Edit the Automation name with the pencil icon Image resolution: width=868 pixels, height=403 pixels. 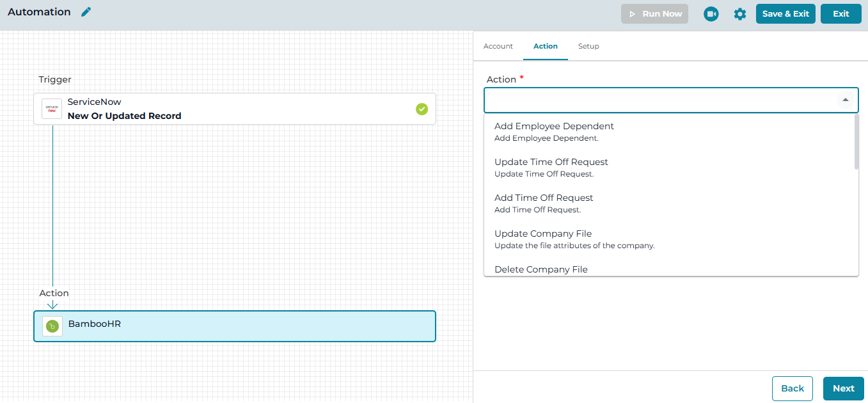(86, 12)
